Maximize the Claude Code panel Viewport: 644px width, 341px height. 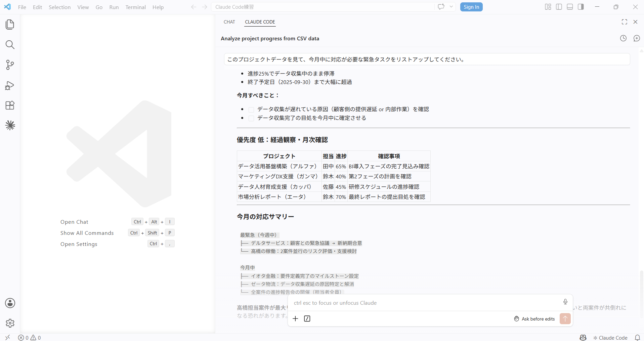(625, 22)
